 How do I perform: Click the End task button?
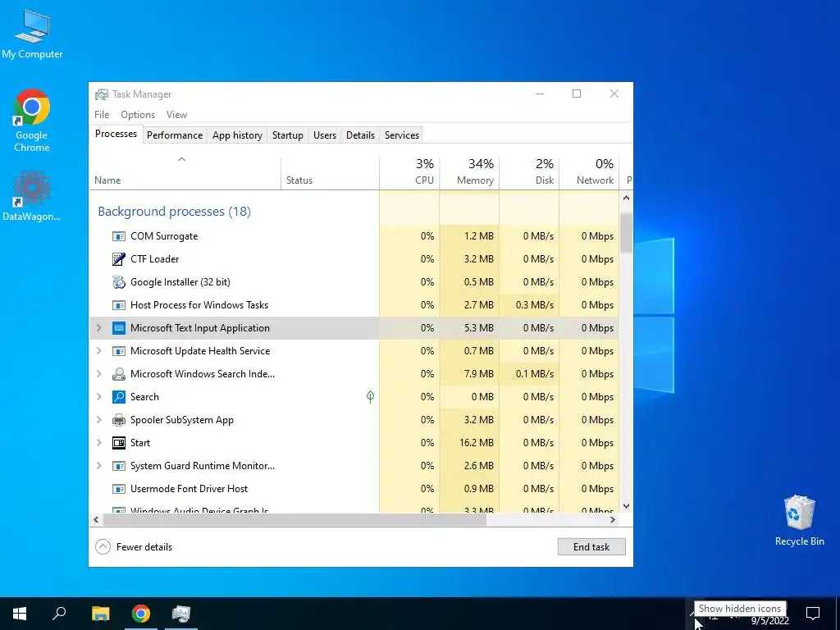coord(591,547)
